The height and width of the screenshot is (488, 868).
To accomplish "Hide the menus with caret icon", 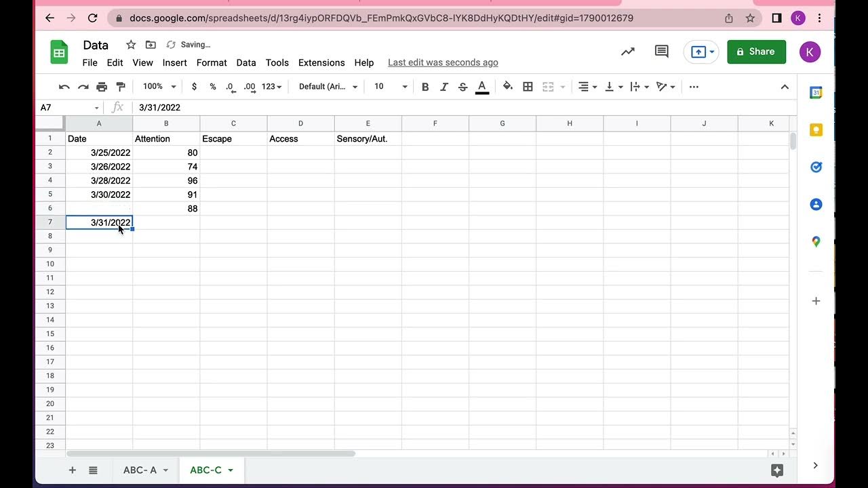I will [x=785, y=87].
